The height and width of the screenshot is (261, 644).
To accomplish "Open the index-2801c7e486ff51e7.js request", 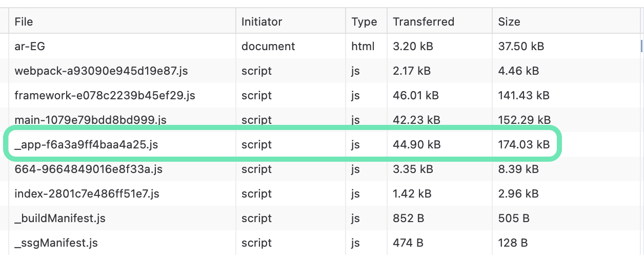I will click(87, 193).
